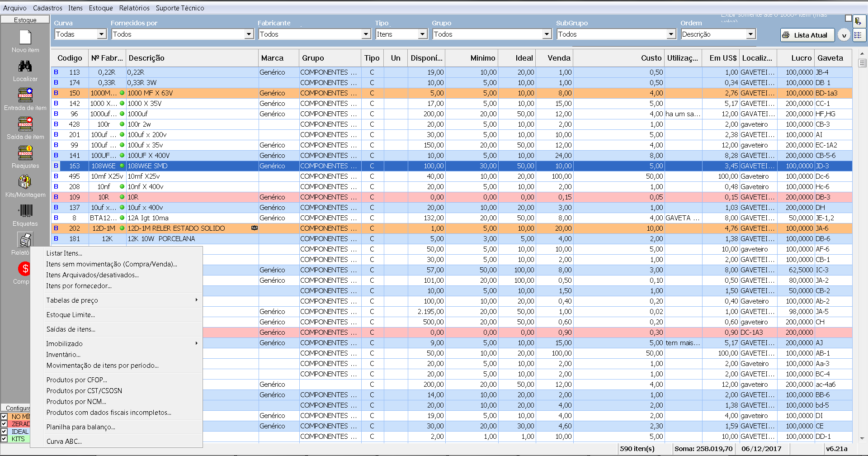868x456 pixels.
Task: Click the Entrada de item icon
Action: click(x=25, y=95)
